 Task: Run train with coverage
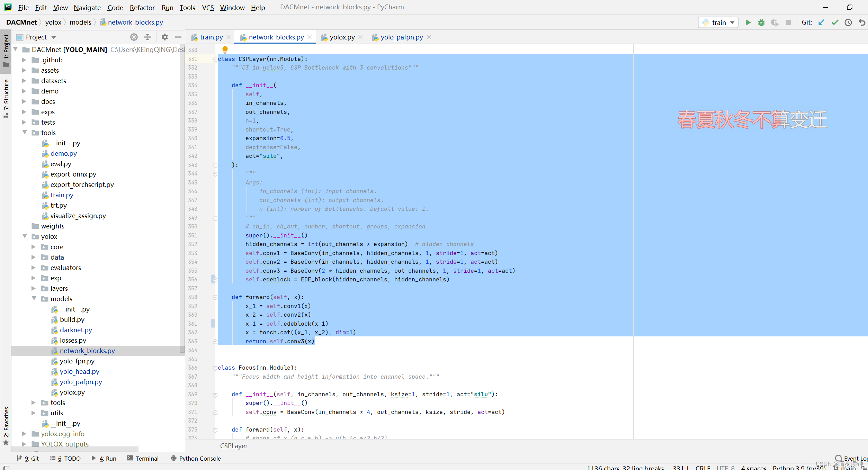coord(775,22)
